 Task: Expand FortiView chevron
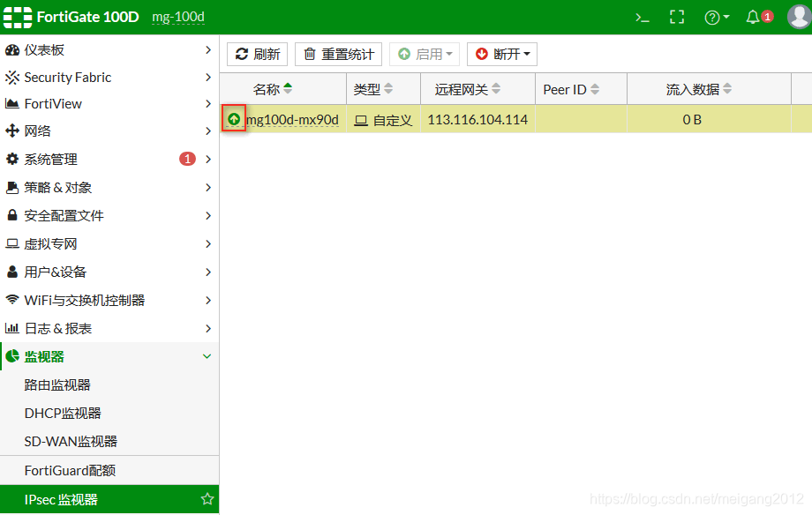tap(207, 103)
